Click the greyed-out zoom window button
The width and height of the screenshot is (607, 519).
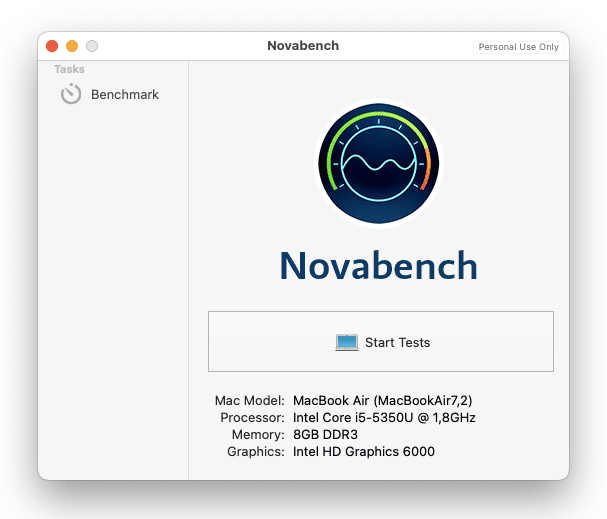click(x=92, y=46)
